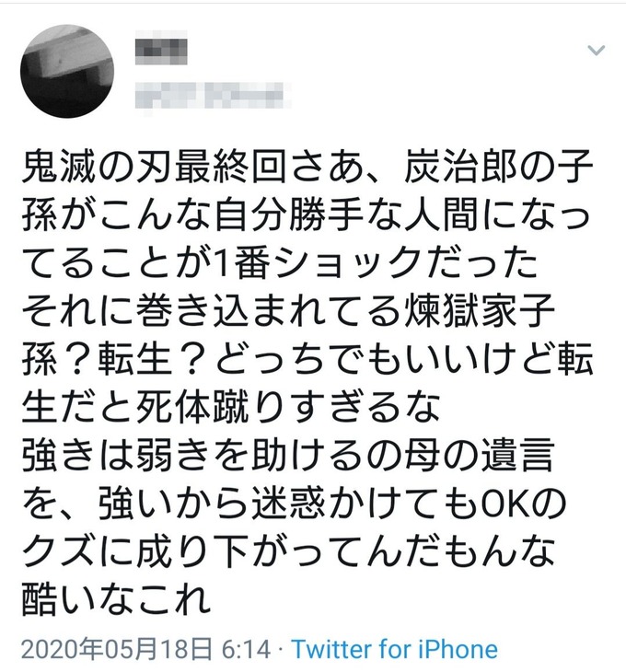626x672 pixels.
Task: Click the line starting 生だと死体蹴り
Action: pyautogui.click(x=230, y=407)
